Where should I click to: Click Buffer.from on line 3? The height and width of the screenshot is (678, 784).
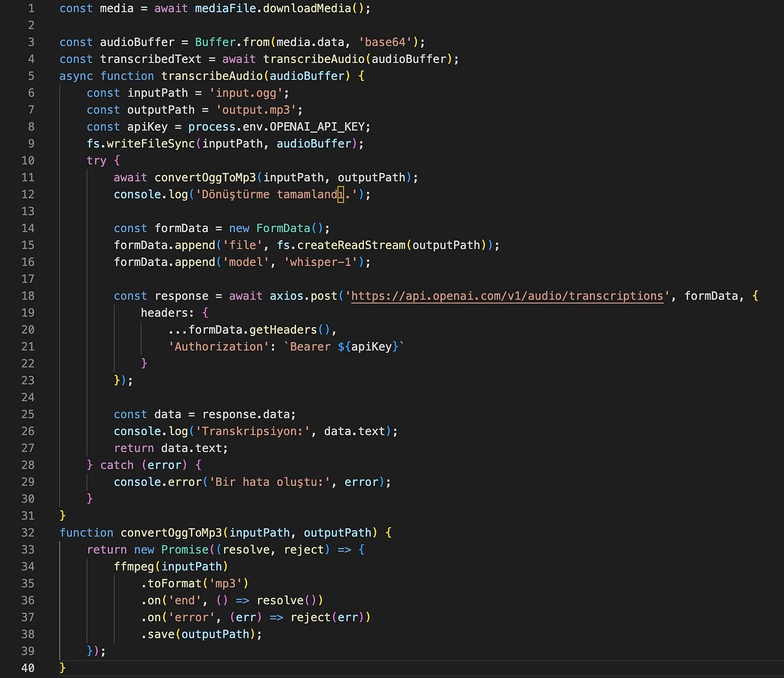(x=232, y=42)
